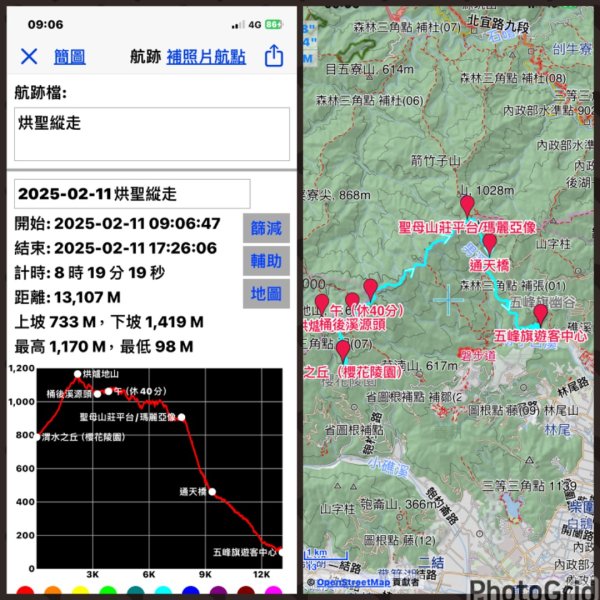Tap the share icon in the header
The image size is (600, 600).
[x=274, y=56]
